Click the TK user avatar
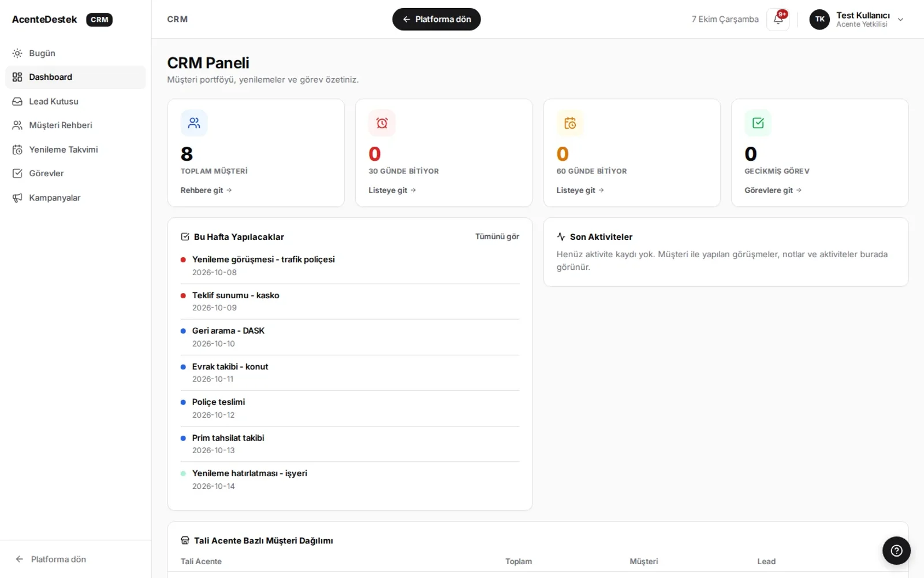This screenshot has width=924, height=578. point(819,19)
